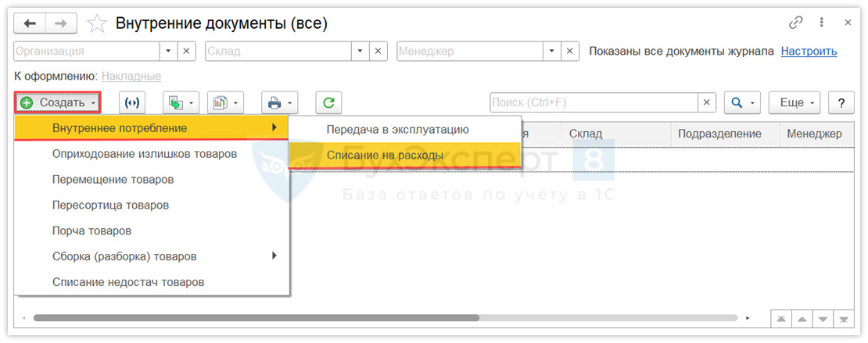868x343 pixels.
Task: Click into the Менеджер input field
Action: coord(471,51)
